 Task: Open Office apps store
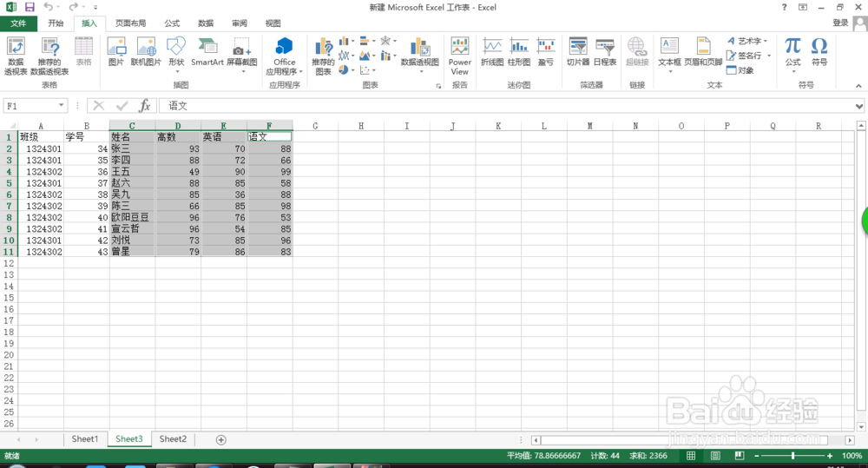pos(284,56)
